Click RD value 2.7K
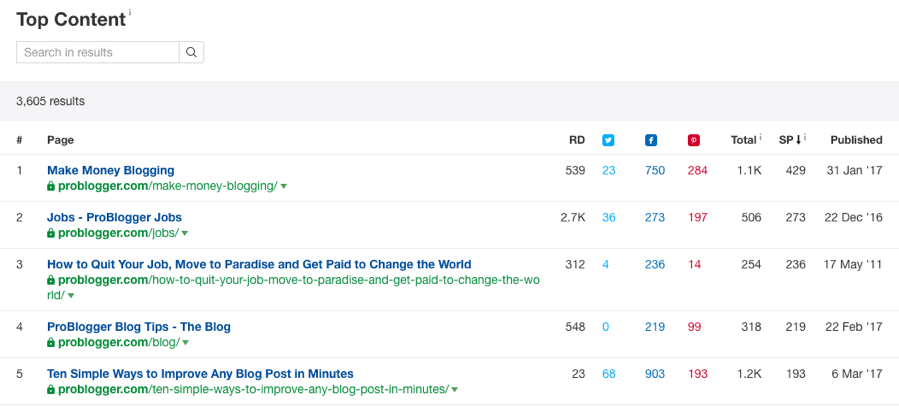Viewport: 899px width, 407px height. [x=573, y=217]
